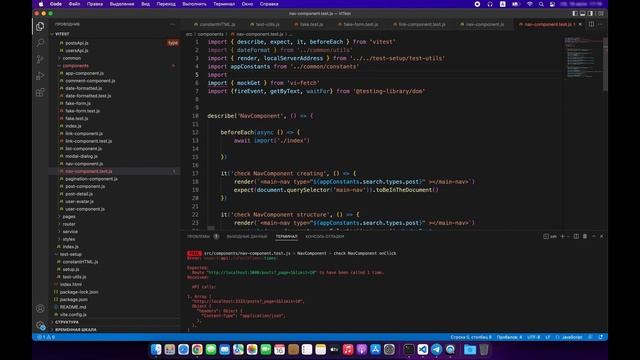Open terminal launch profile dropdown
Screen dimensions: 640x360
pos(568,236)
